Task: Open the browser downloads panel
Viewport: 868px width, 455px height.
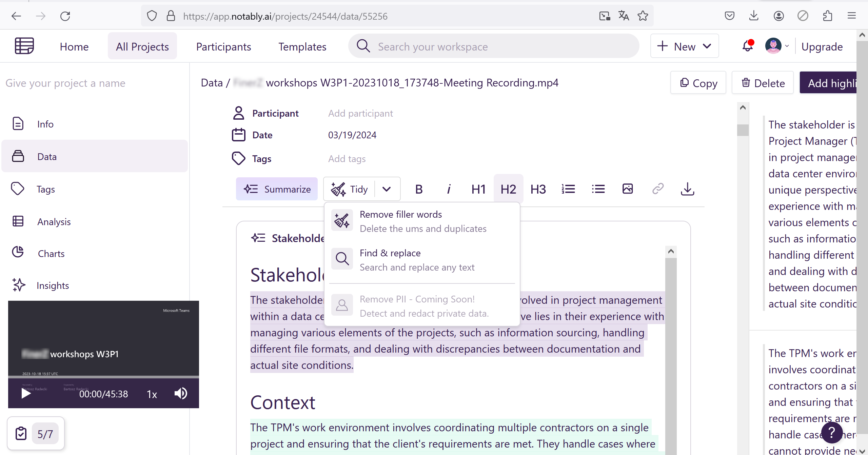Action: [754, 16]
